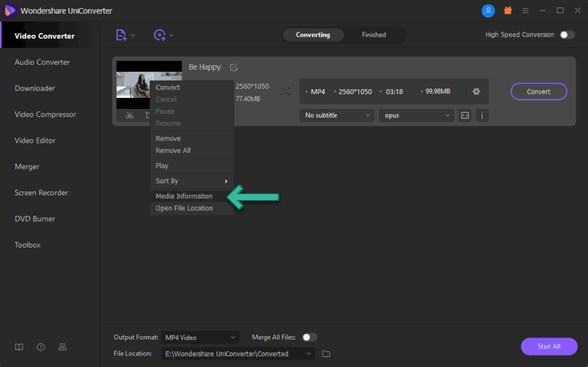Open the No subtitle dropdown
588x367 pixels.
coord(337,115)
